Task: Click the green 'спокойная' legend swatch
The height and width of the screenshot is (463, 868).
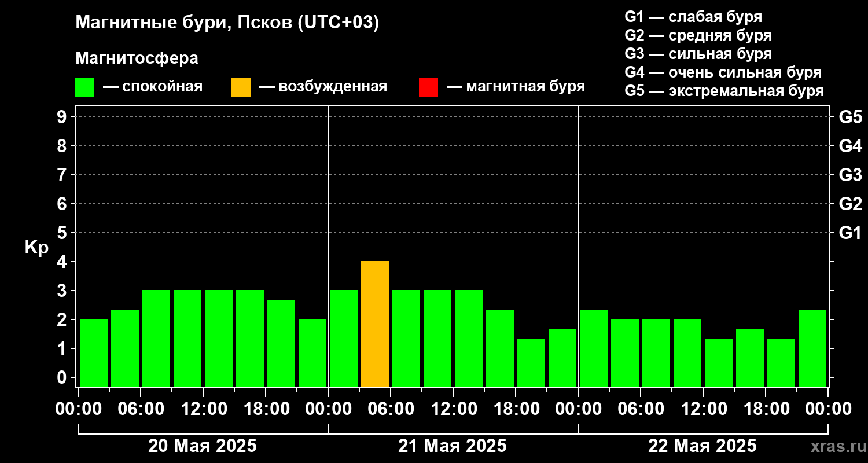Action: 84,87
